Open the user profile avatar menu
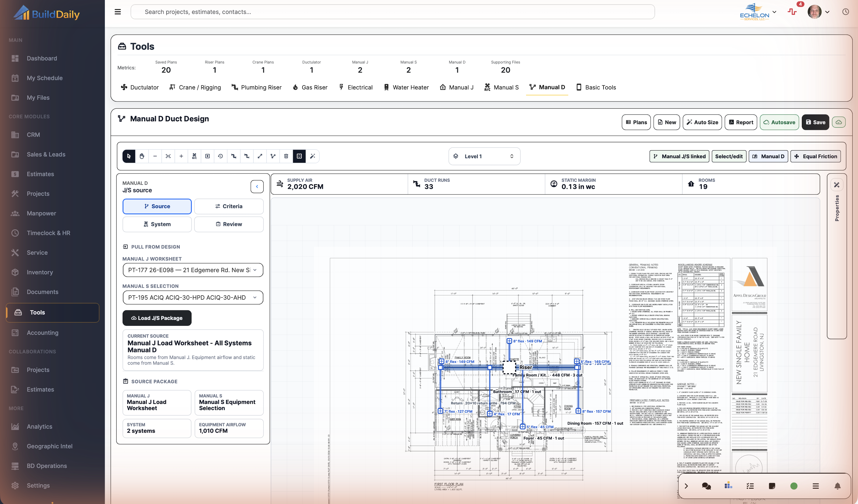The width and height of the screenshot is (858, 504). (819, 12)
